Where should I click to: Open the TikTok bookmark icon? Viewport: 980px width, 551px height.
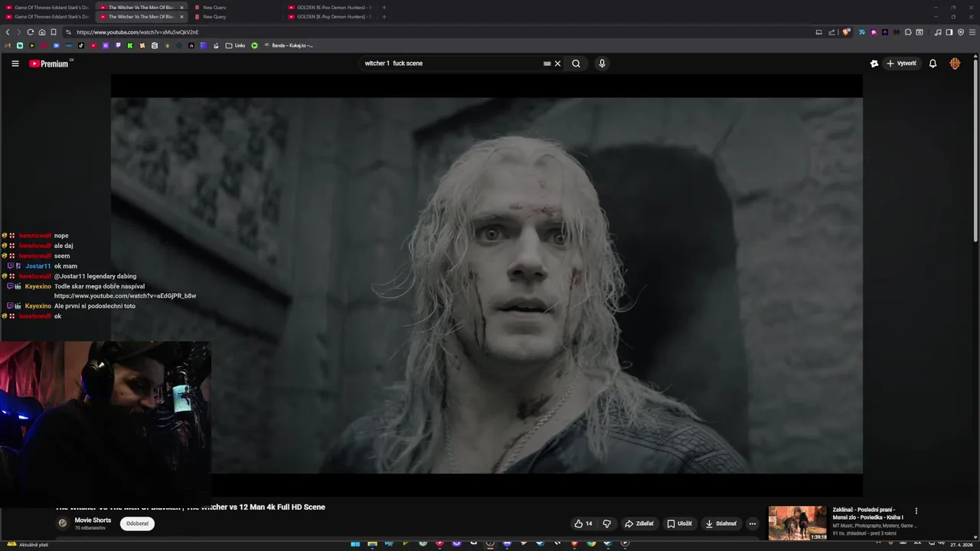(x=81, y=45)
